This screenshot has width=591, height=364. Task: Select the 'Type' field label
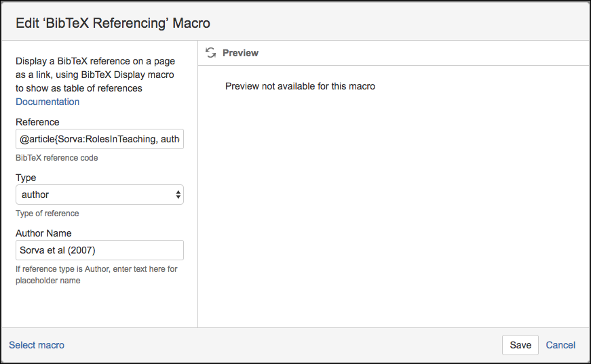[x=26, y=178]
